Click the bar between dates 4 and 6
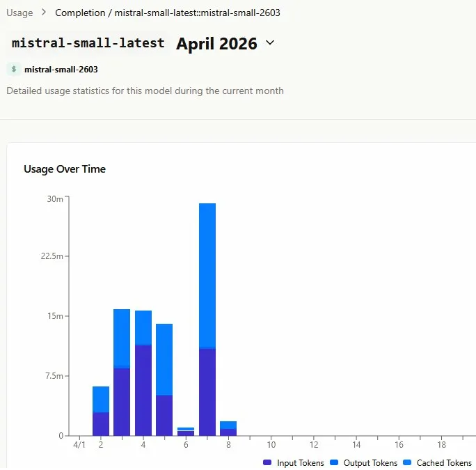Image resolution: width=476 pixels, height=470 pixels. (164, 379)
